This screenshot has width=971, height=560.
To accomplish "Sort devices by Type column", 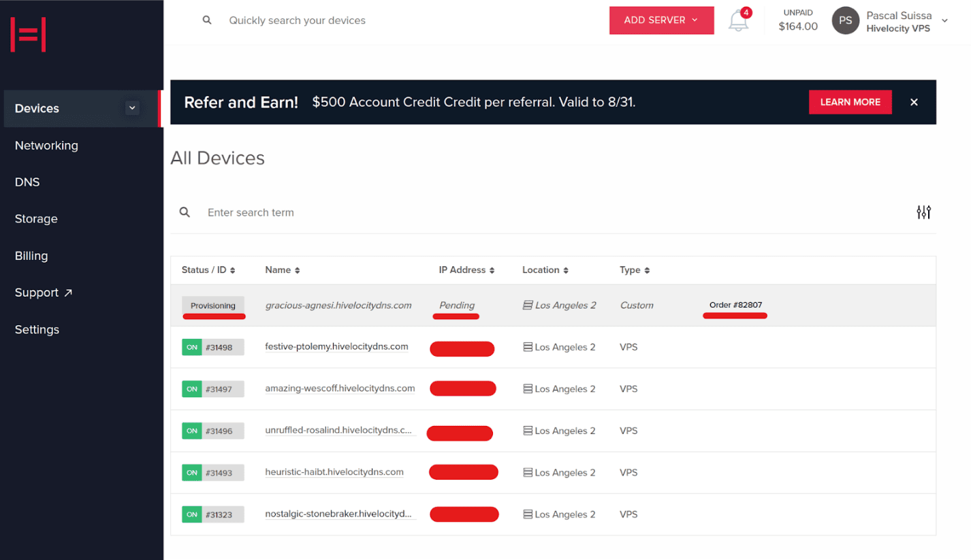I will [x=635, y=270].
